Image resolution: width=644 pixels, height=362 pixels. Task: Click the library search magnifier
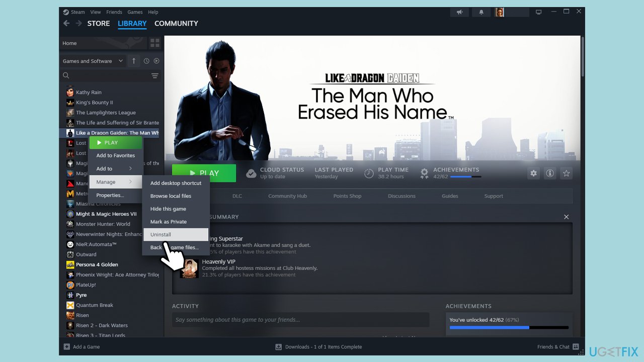pos(66,76)
